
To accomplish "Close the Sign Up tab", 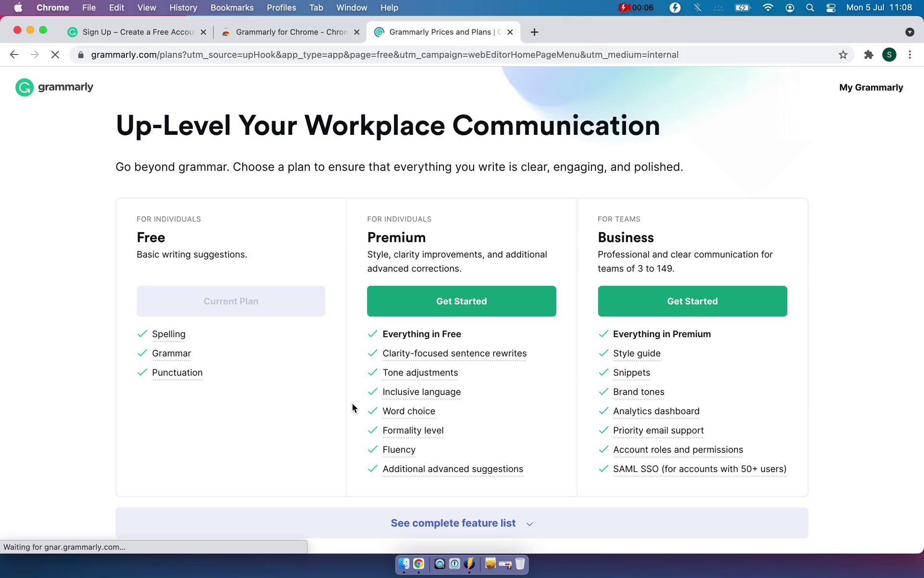I will point(203,32).
